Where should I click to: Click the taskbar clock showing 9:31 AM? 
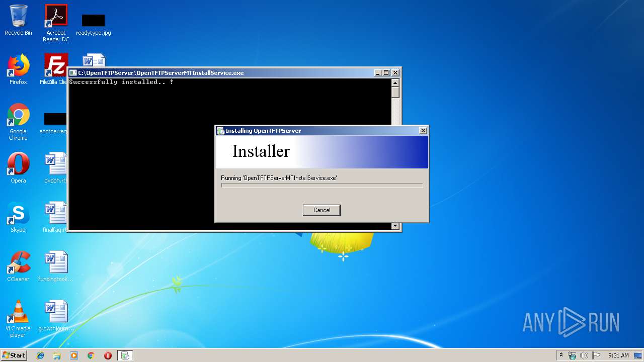(618, 355)
